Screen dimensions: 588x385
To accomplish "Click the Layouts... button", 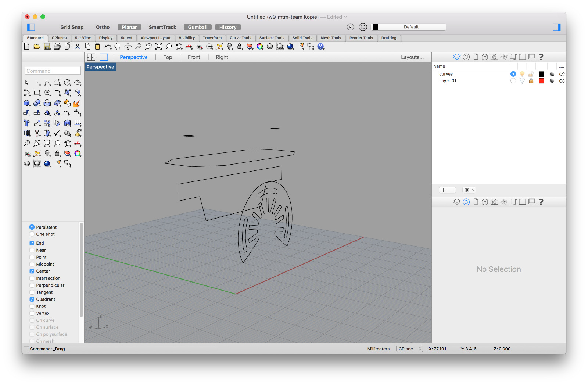I will pos(412,57).
